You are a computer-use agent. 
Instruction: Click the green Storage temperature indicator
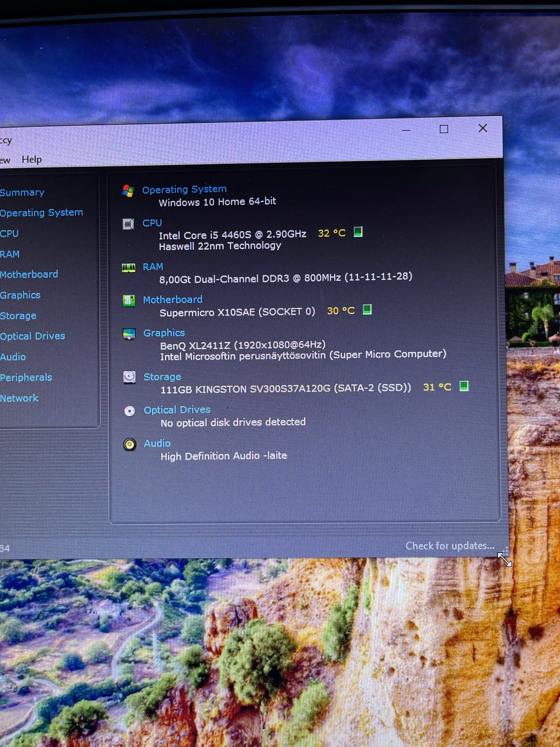pos(464,386)
